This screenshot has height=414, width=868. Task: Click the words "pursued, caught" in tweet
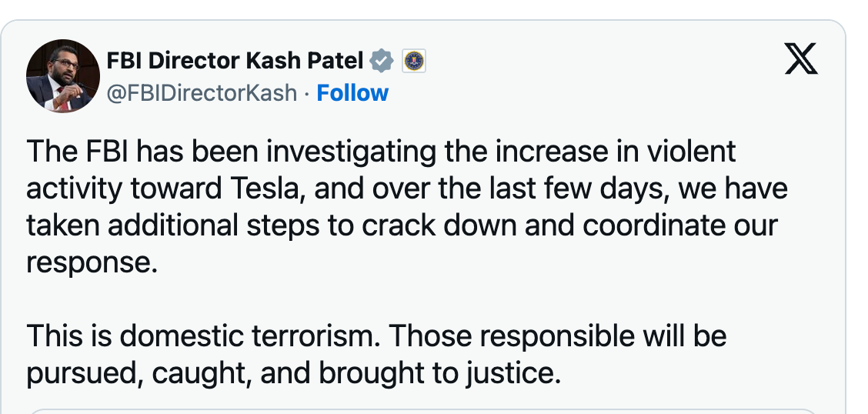point(140,373)
